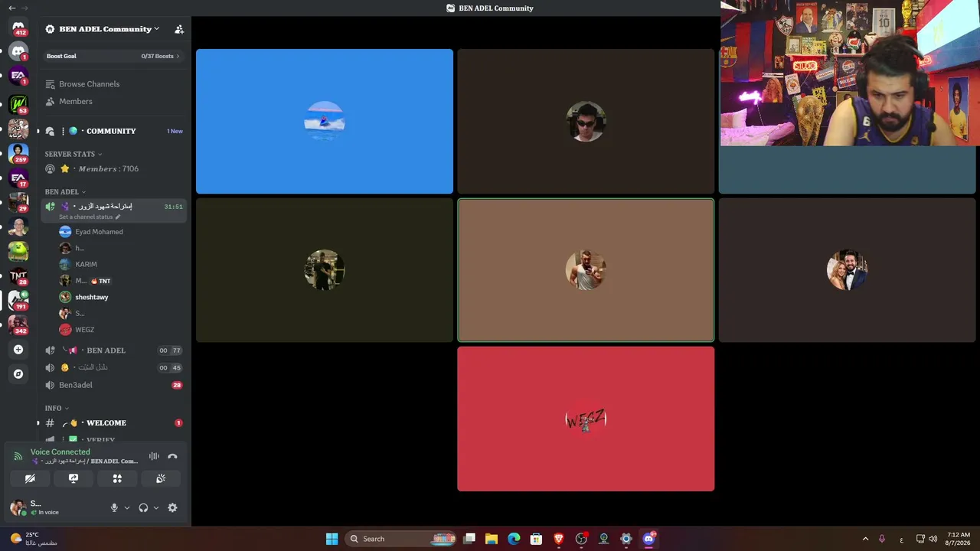Viewport: 980px width, 551px height.
Task: Go back with the navigation arrow
Action: click(11, 8)
